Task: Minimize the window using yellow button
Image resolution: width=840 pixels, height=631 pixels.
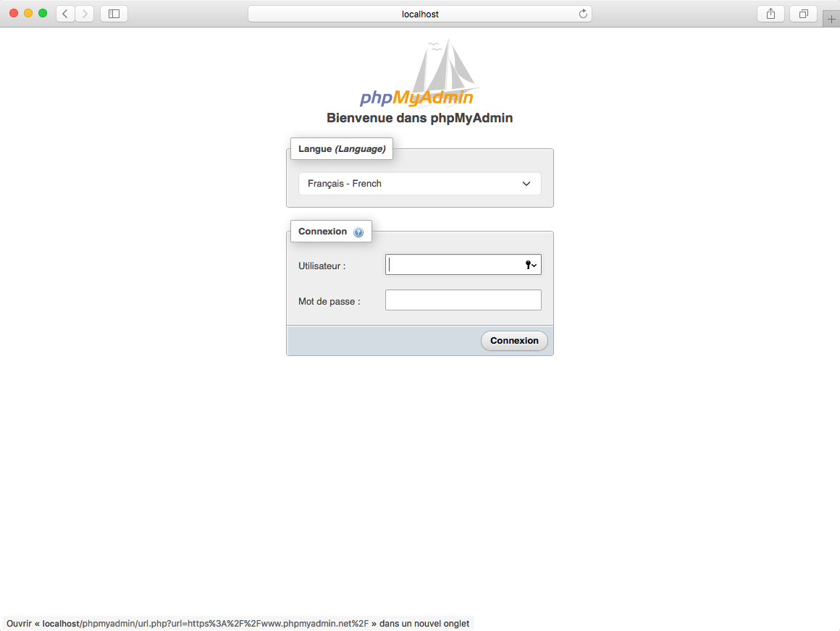Action: pyautogui.click(x=28, y=14)
